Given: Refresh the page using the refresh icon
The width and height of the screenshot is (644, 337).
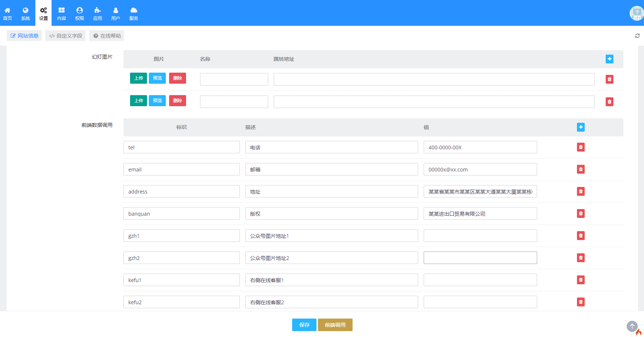Looking at the screenshot, I should pos(637,36).
